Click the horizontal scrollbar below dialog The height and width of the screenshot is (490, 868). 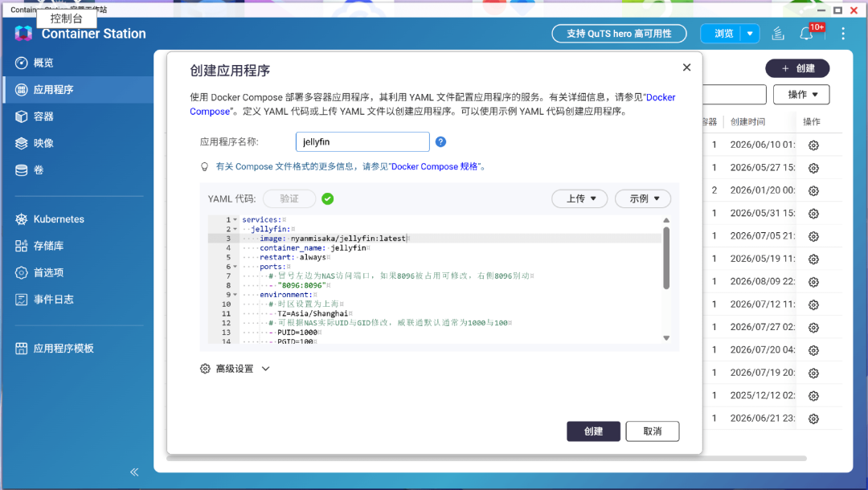[x=486, y=458]
